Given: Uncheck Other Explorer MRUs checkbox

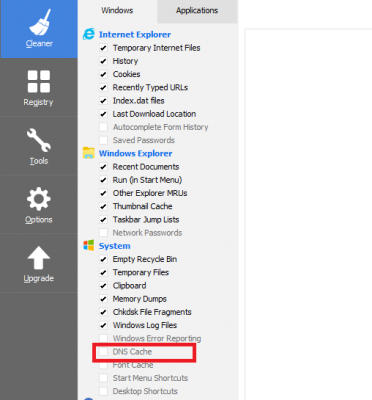Looking at the screenshot, I should (103, 193).
